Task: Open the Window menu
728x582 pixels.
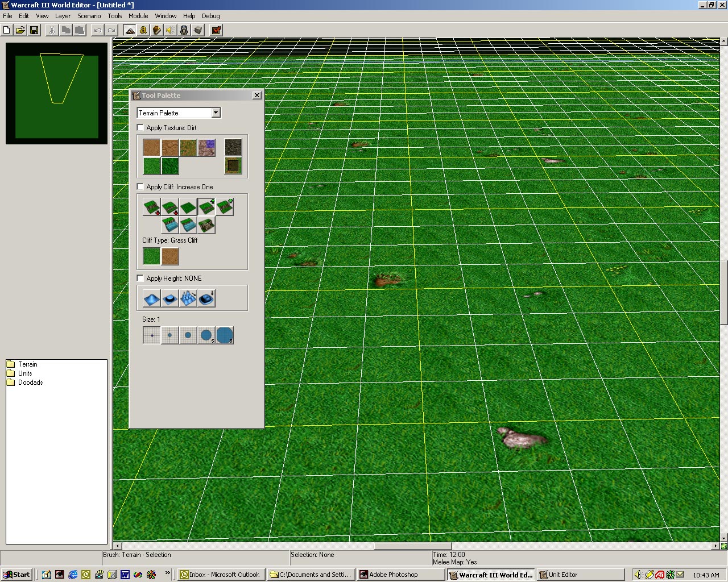Action: [166, 16]
